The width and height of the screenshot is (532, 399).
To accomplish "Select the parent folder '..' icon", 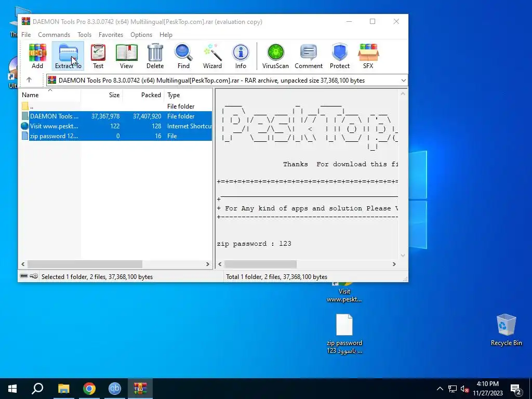I will 25,106.
